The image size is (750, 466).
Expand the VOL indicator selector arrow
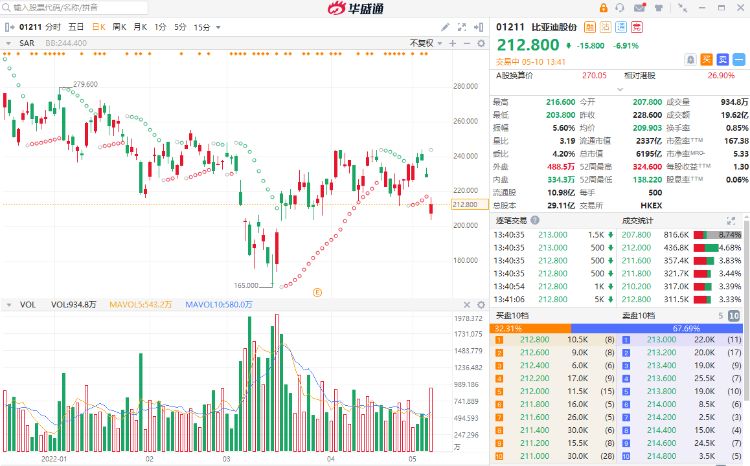[x=8, y=305]
